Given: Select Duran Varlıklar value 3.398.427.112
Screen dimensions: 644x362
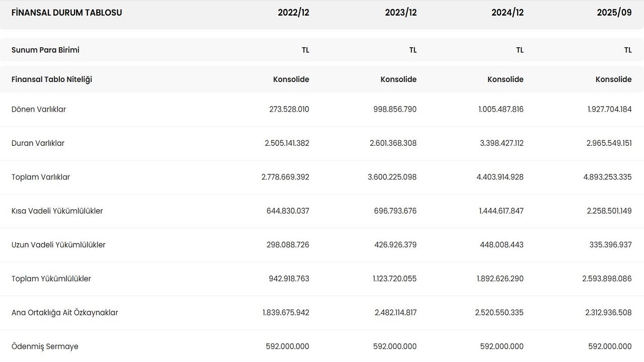Looking at the screenshot, I should pos(502,143).
